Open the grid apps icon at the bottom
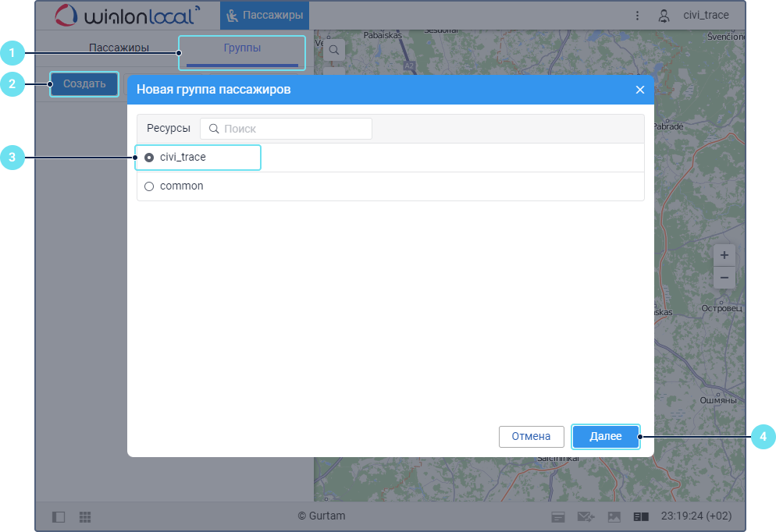 click(85, 517)
